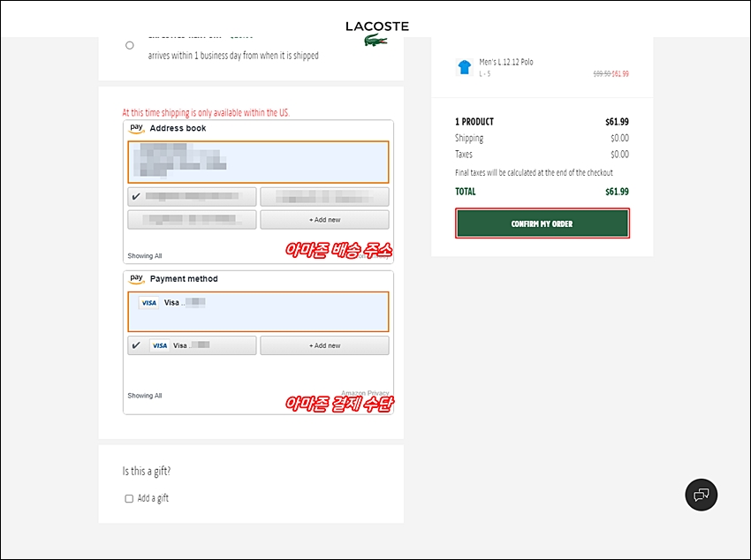This screenshot has width=751, height=560.
Task: Select the highlighted Visa payment box
Action: click(x=258, y=312)
